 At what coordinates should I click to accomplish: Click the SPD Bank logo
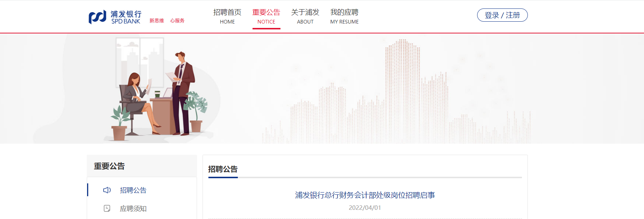coord(115,17)
